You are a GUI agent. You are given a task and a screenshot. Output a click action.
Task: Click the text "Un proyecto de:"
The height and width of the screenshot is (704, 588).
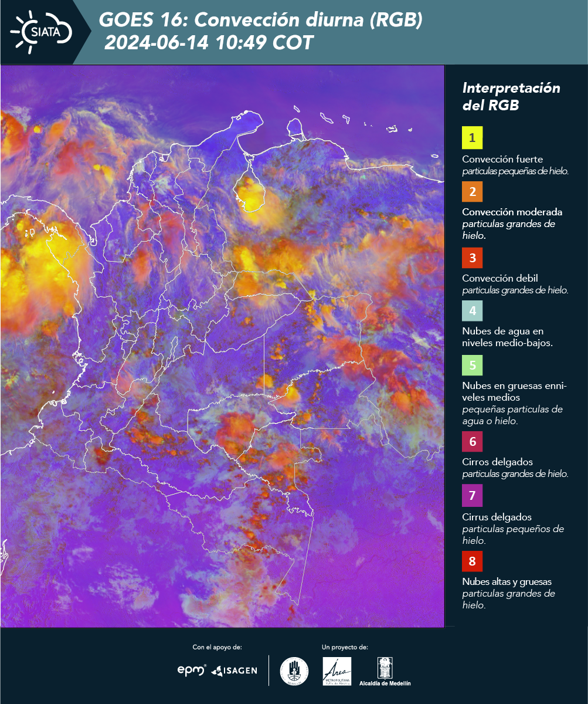point(345,648)
